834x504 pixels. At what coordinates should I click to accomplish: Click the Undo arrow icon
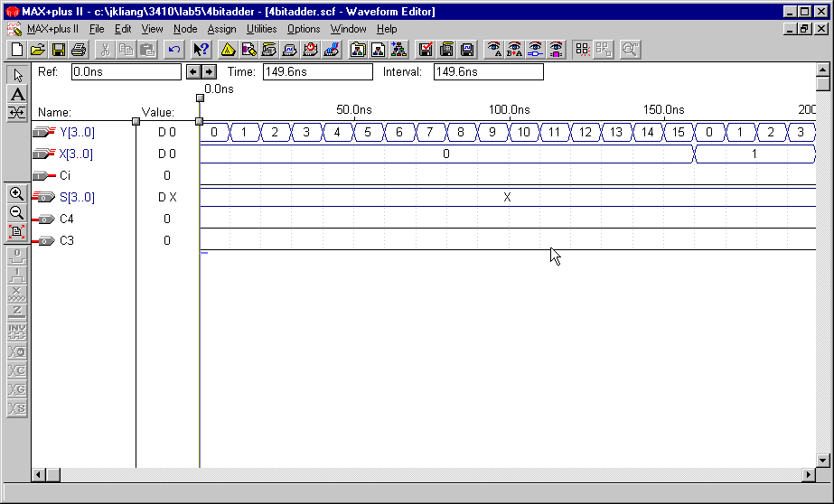[174, 49]
